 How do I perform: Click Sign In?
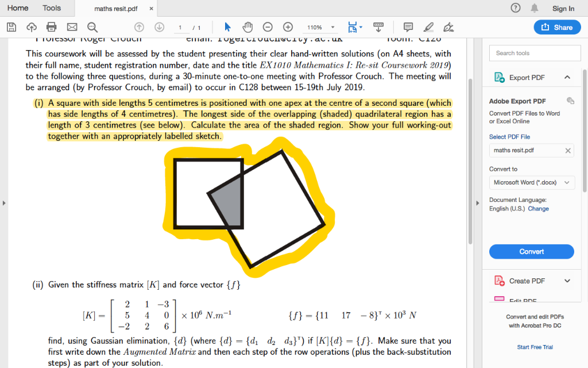click(563, 8)
